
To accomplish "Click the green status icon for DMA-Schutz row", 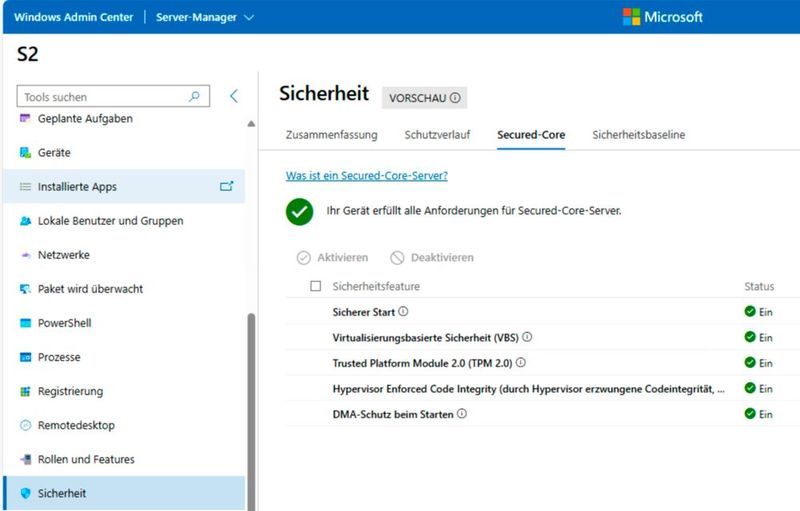I will [x=749, y=414].
